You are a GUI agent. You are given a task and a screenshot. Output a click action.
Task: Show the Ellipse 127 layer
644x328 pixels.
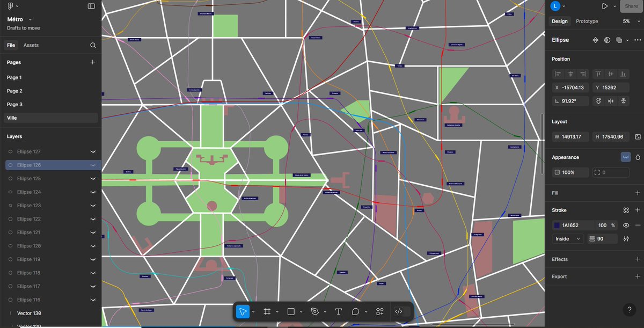pyautogui.click(x=92, y=152)
